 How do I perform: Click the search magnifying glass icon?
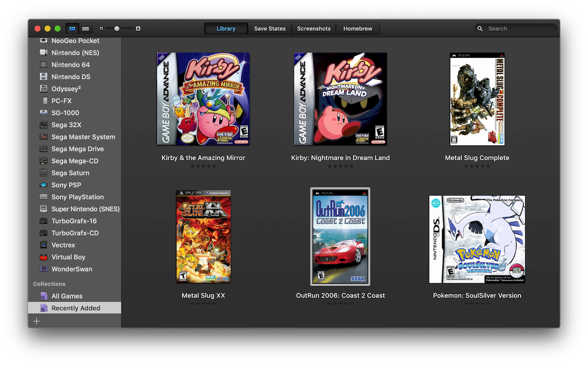coord(480,29)
